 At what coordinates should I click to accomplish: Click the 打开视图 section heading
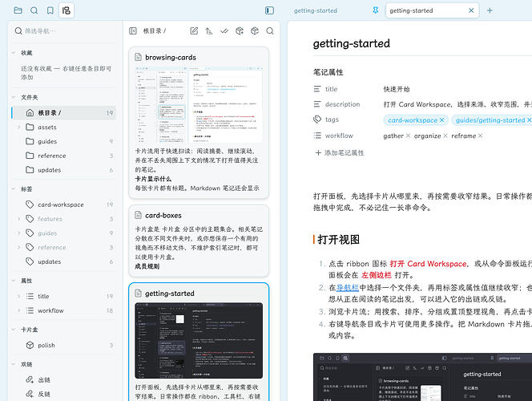pos(339,239)
